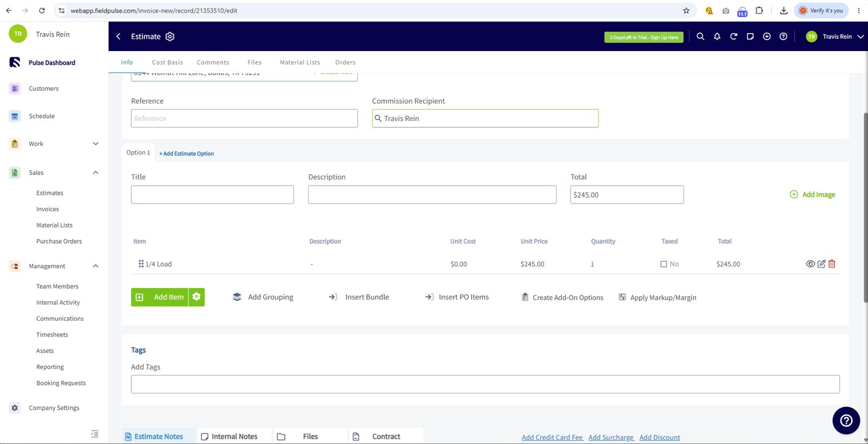This screenshot has width=868, height=444.
Task: Focus the Total field showing $245.00
Action: coord(627,195)
